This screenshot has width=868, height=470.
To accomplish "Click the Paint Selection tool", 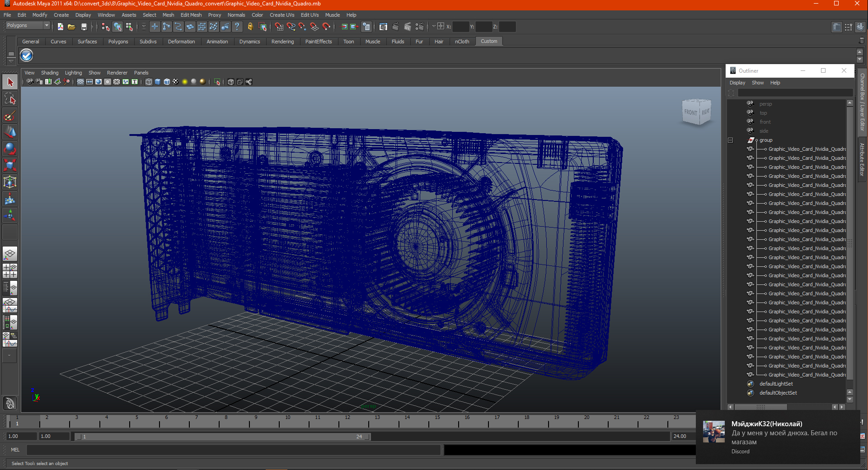I will [10, 116].
